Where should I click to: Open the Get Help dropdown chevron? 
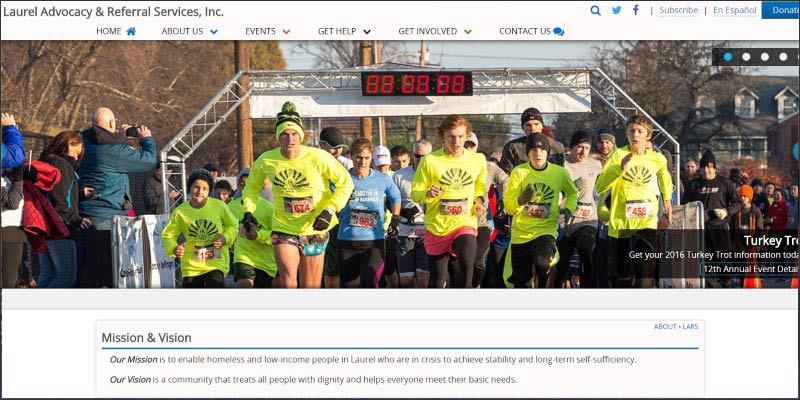tap(367, 32)
